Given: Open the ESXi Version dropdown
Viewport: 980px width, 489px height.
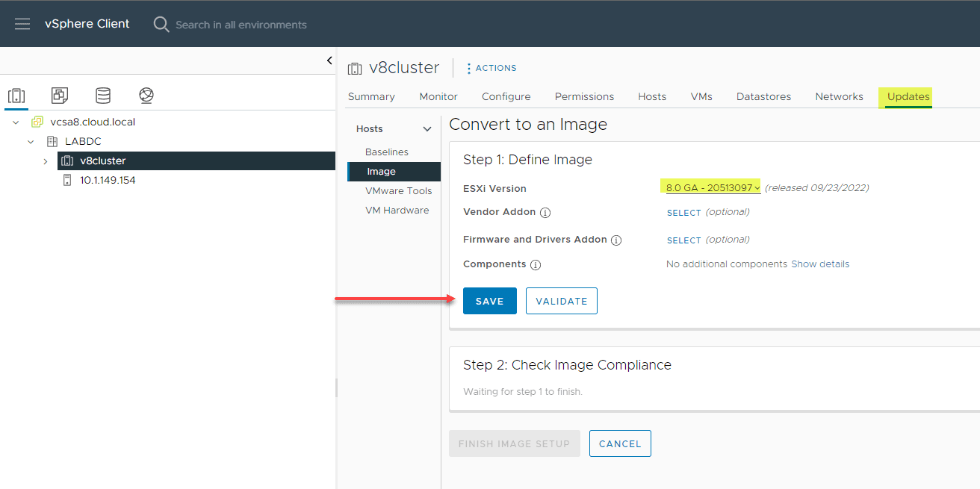Looking at the screenshot, I should 713,187.
